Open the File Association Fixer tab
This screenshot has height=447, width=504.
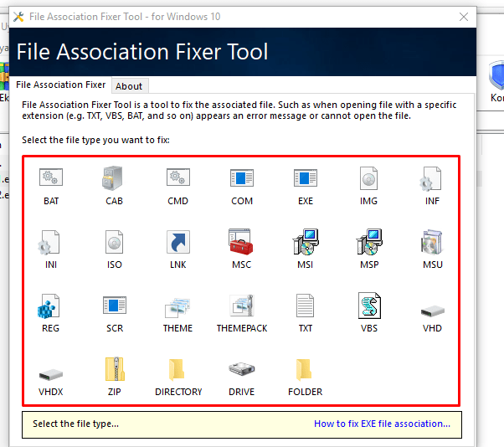coord(61,85)
